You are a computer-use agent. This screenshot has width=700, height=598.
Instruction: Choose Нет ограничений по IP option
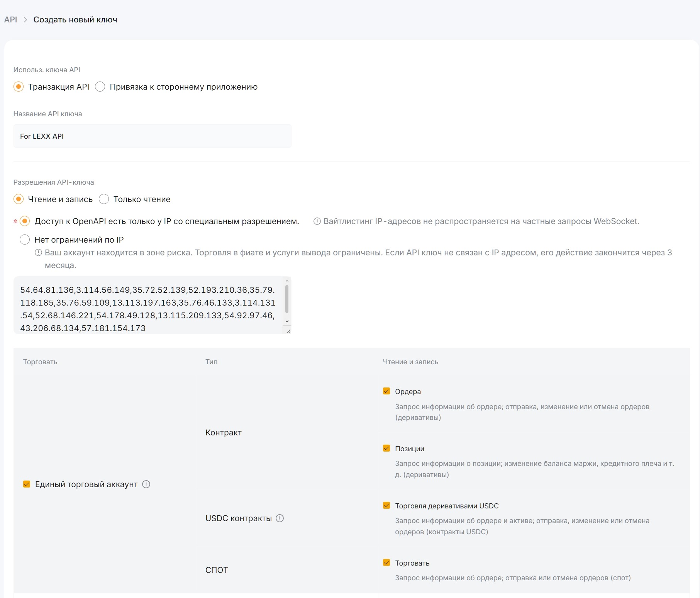click(25, 240)
